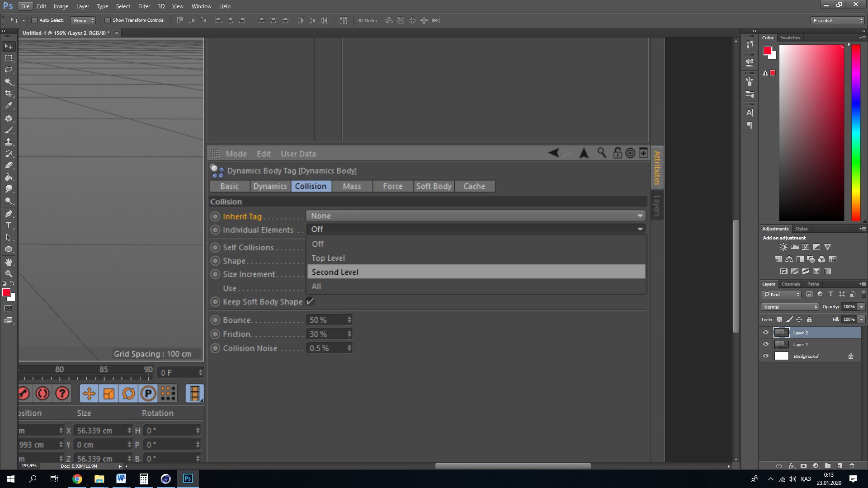Select the Crop tool
868x488 pixels.
click(9, 94)
